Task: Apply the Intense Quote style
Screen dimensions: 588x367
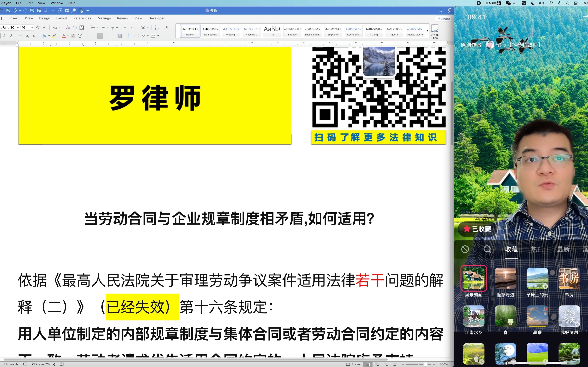Action: tap(415, 31)
